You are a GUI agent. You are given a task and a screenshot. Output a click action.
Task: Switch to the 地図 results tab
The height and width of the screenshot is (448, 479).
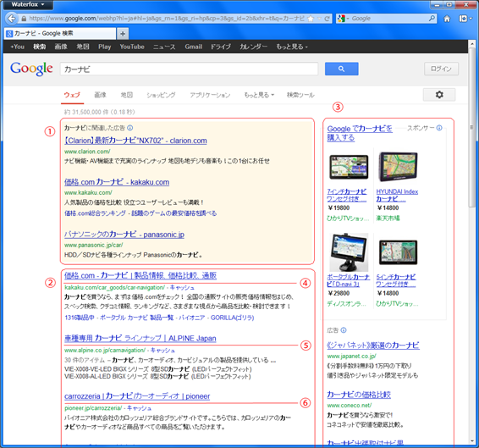coord(127,95)
